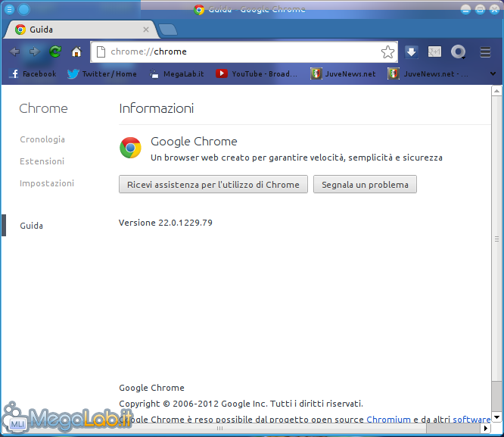
Task: Click the Copyright © 2006-2012 Google Inc. line
Action: [241, 404]
